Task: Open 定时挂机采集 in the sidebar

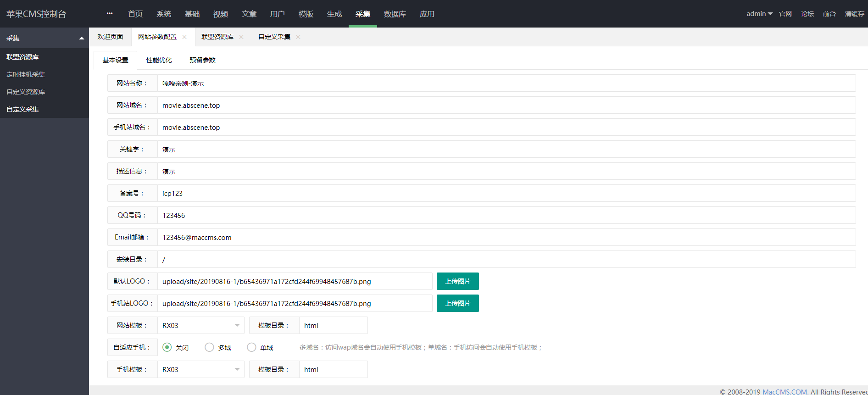Action: tap(26, 74)
